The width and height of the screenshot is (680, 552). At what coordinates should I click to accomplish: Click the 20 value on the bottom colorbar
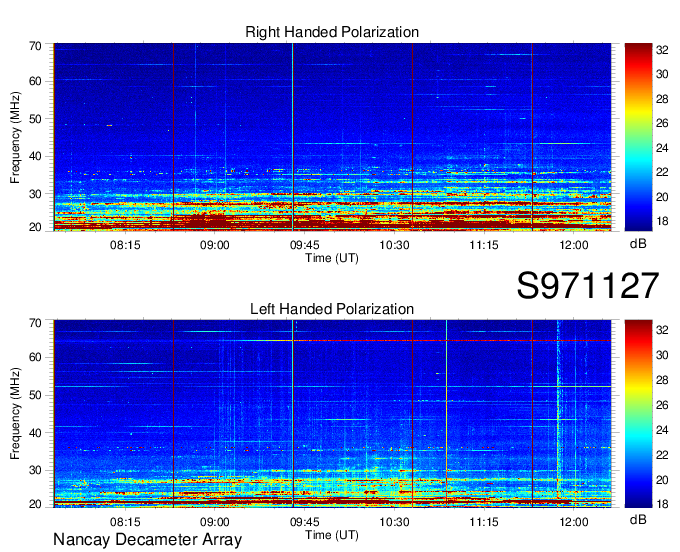662,480
